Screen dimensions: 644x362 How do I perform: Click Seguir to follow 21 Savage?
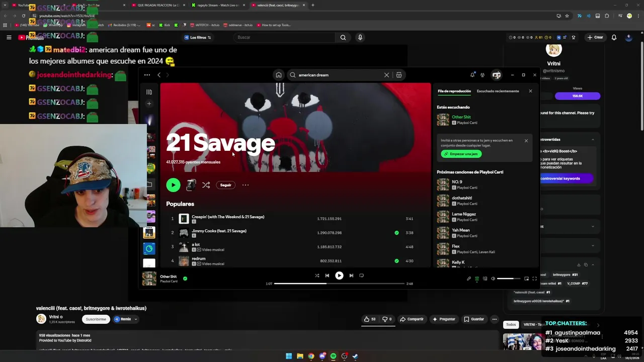(x=225, y=185)
